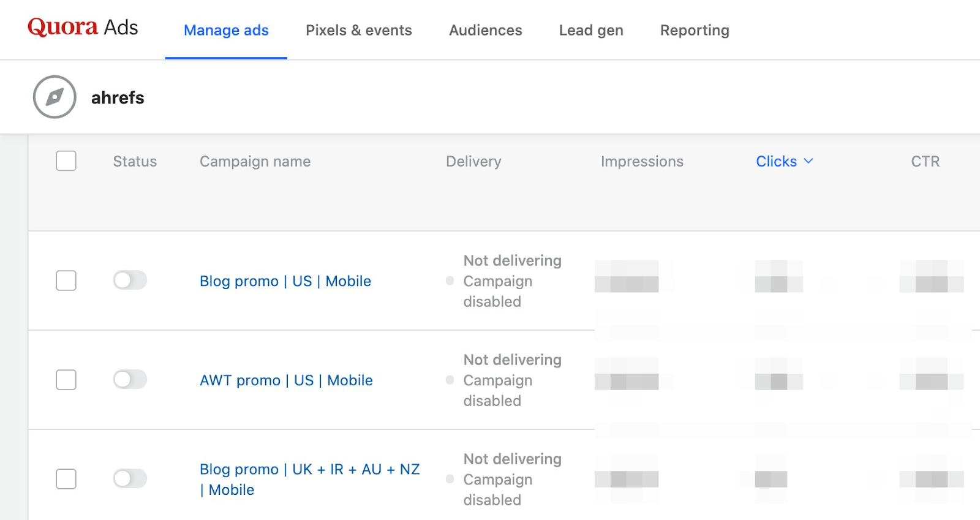This screenshot has height=520, width=980.
Task: Open the Audiences tab
Action: tap(485, 31)
